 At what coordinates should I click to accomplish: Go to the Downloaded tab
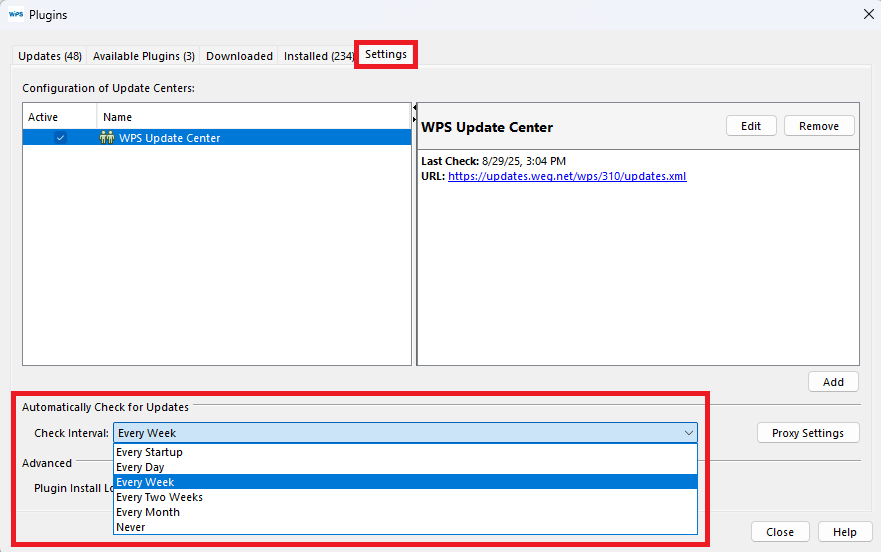tap(239, 56)
